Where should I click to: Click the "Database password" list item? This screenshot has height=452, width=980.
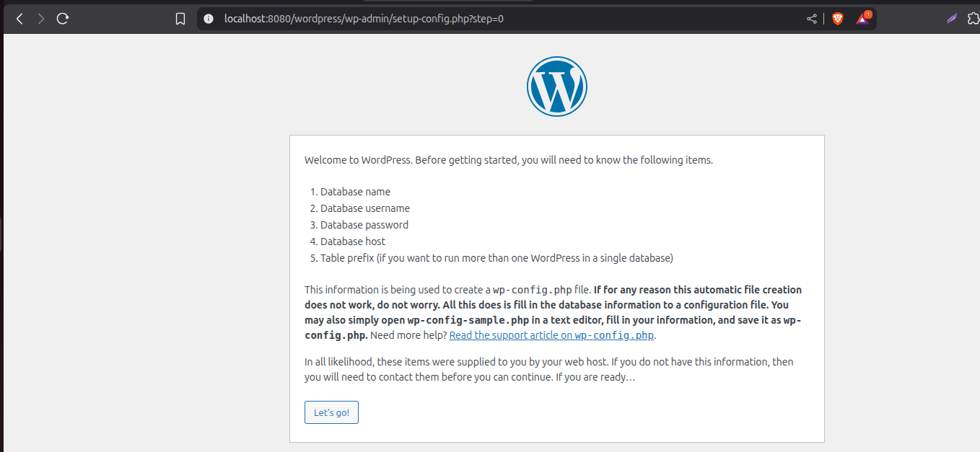(364, 225)
